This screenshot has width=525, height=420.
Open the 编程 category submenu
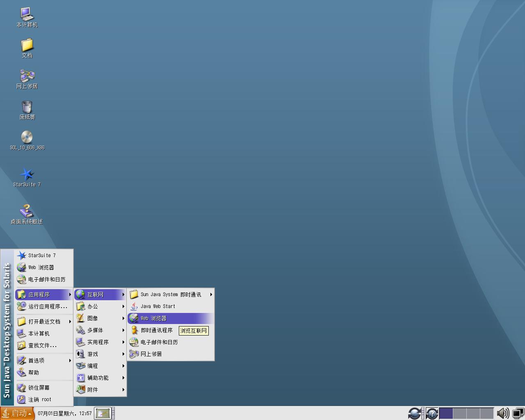click(100, 366)
